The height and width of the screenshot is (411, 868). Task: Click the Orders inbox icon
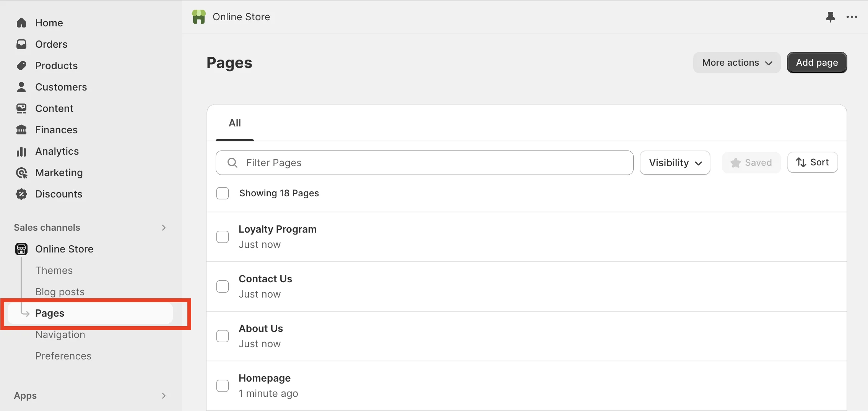click(21, 44)
